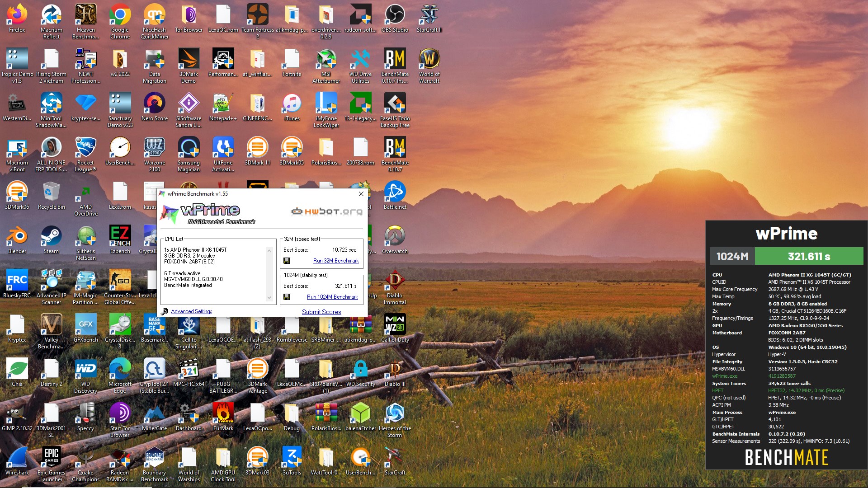Open Speccy desktop icon
Viewport: 868px width, 488px height.
pos(86,417)
